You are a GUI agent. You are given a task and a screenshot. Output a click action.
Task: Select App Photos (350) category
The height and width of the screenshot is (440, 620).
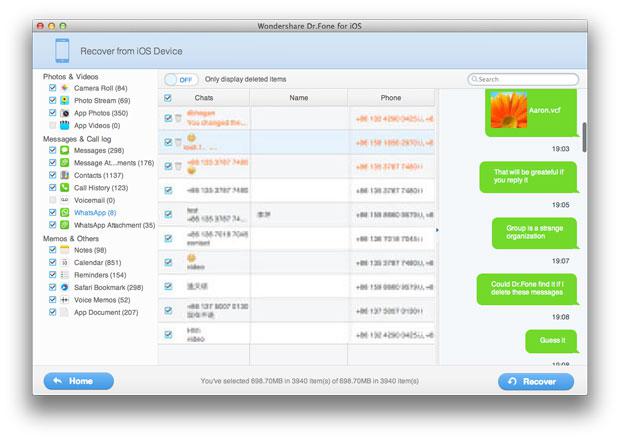101,113
